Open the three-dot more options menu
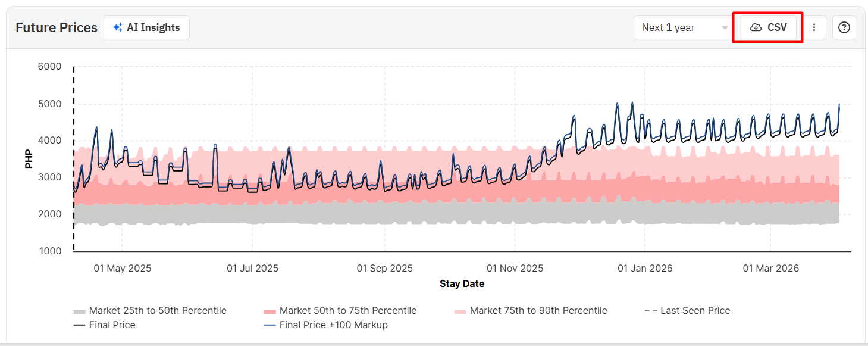 point(814,27)
